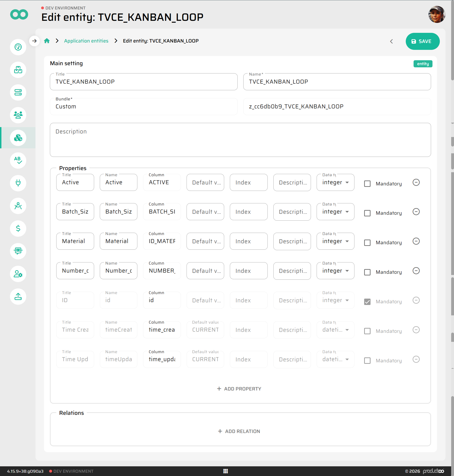
Task: Click ADD PROPERTY
Action: point(239,389)
